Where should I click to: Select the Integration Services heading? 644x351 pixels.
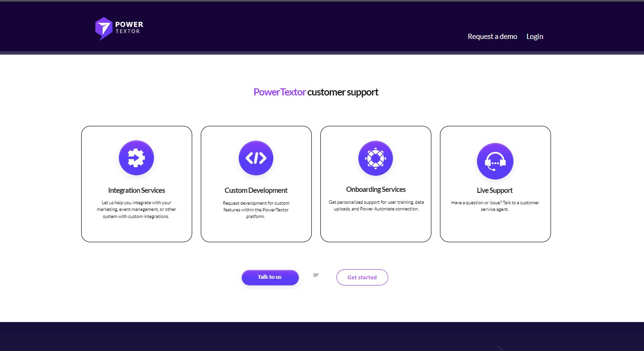[137, 190]
